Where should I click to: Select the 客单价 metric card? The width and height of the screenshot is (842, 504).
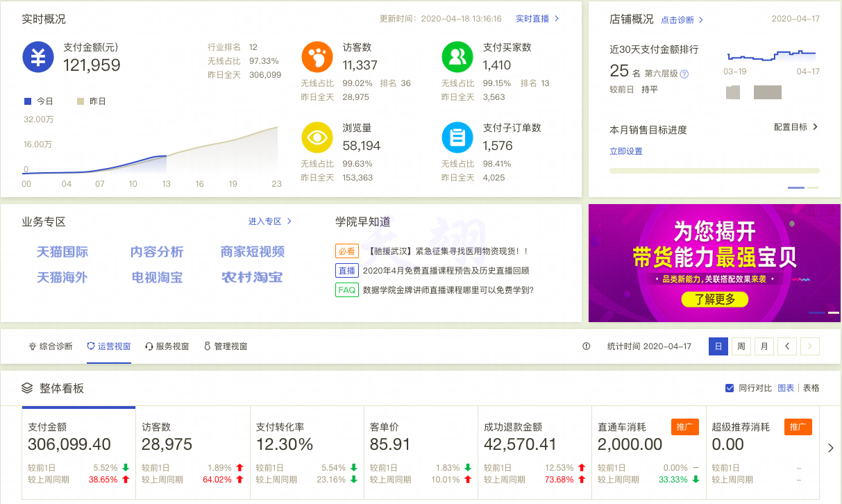click(x=421, y=453)
